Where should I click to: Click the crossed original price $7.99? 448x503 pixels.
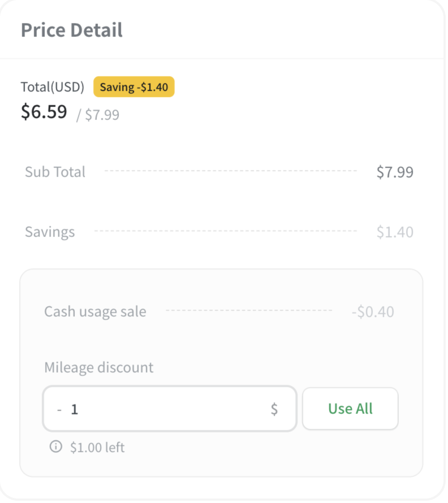102,115
